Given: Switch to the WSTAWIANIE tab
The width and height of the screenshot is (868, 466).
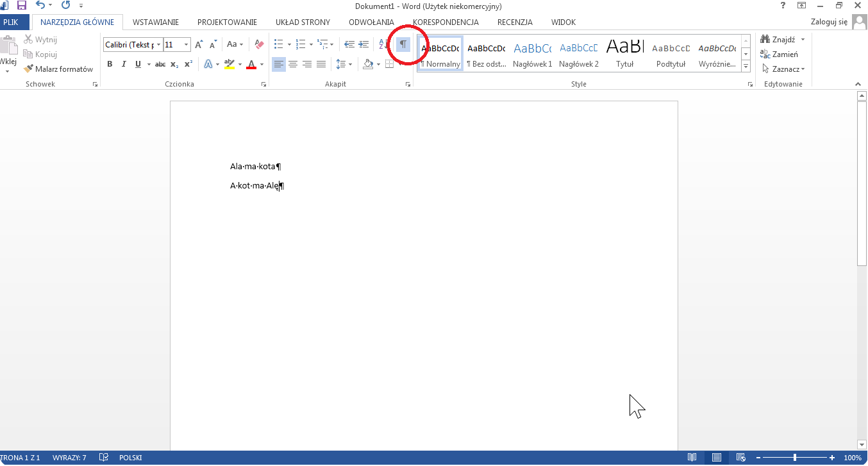Looking at the screenshot, I should click(156, 22).
